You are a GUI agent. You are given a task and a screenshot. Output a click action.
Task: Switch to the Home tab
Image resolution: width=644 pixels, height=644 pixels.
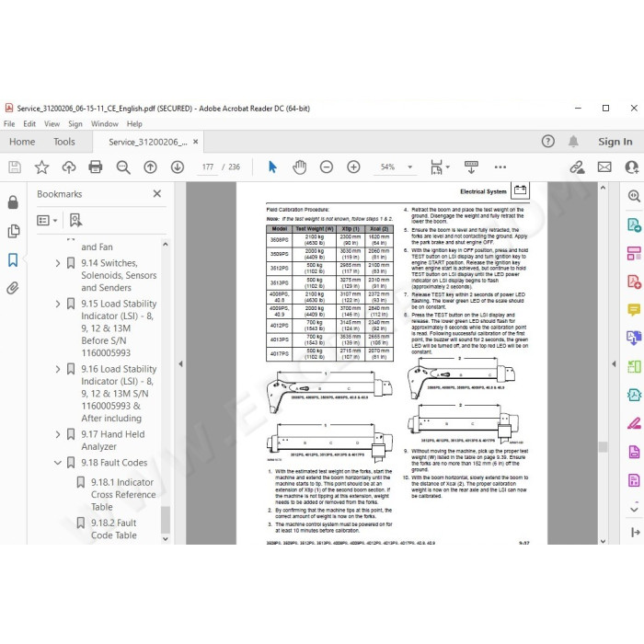pyautogui.click(x=22, y=142)
